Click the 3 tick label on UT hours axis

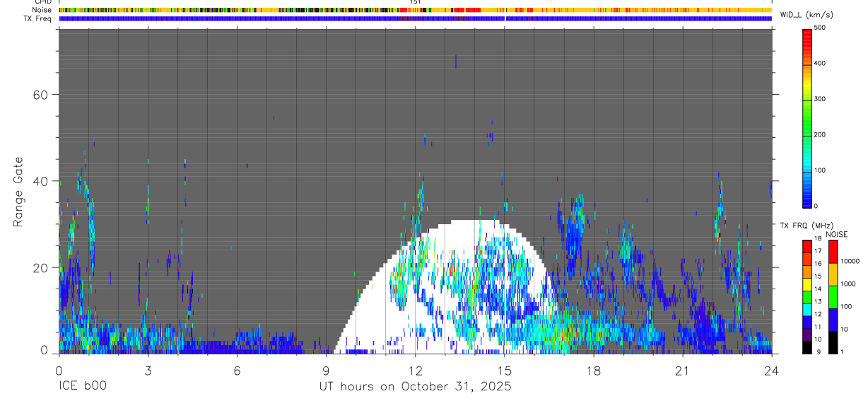(x=147, y=371)
